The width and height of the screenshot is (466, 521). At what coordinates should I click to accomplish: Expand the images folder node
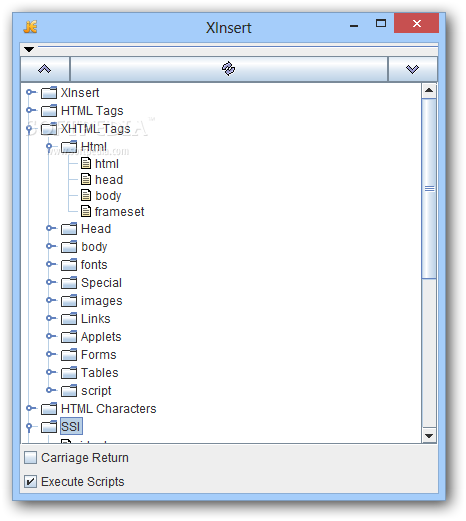click(x=51, y=300)
